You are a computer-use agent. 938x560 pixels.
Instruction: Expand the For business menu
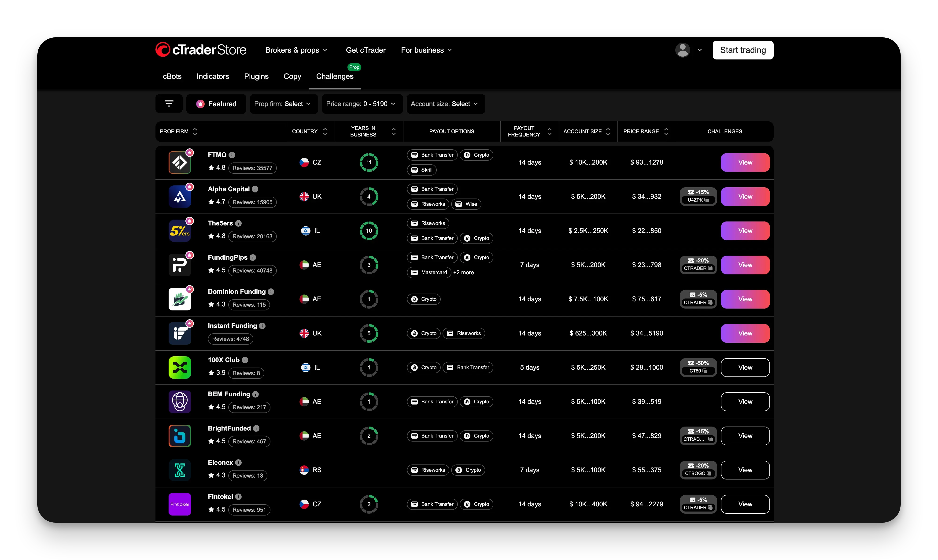pos(426,50)
